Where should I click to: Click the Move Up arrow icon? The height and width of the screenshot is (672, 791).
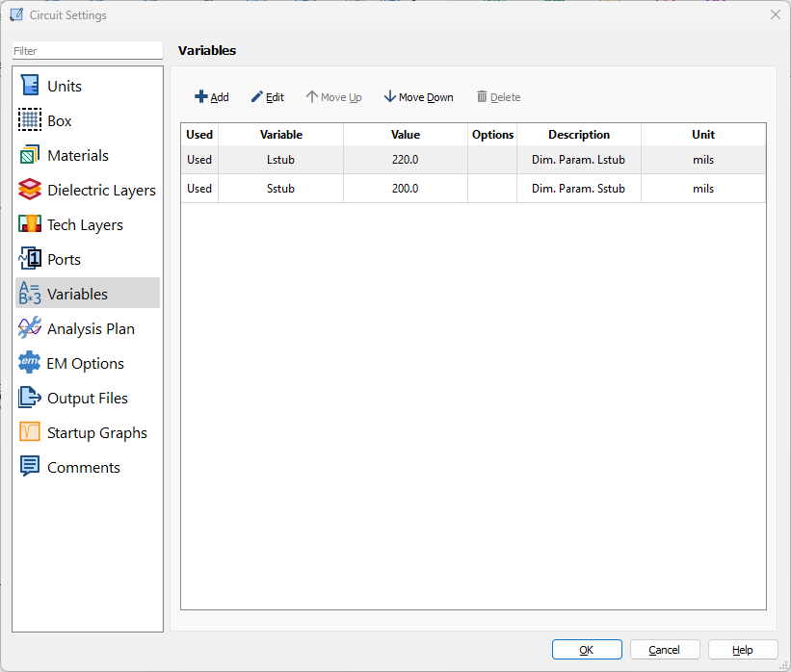point(312,96)
